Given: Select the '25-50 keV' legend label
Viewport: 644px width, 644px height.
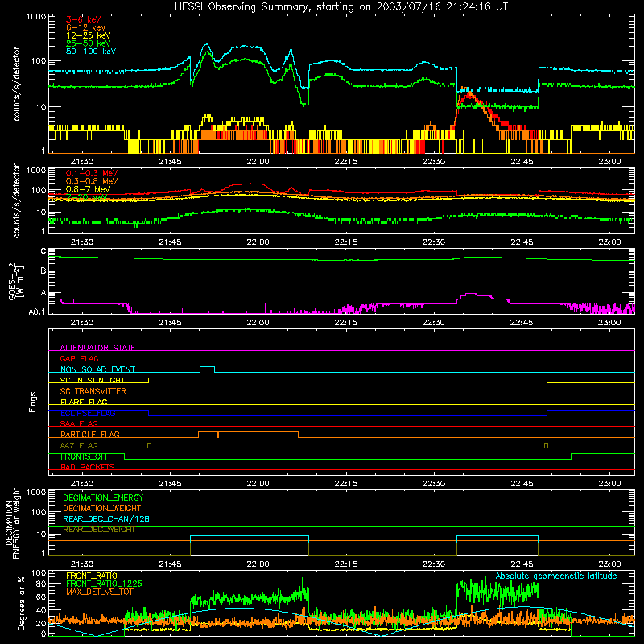Looking at the screenshot, I should 89,43.
